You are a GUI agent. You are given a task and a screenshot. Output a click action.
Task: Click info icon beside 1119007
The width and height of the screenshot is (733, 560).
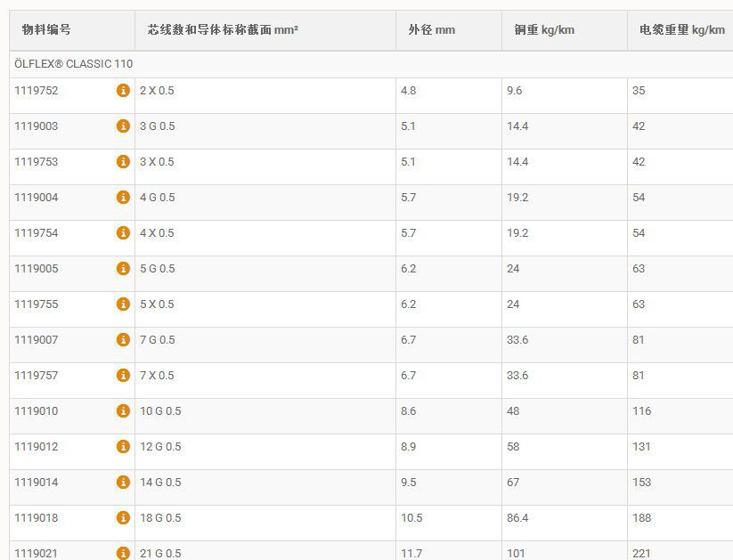(123, 340)
